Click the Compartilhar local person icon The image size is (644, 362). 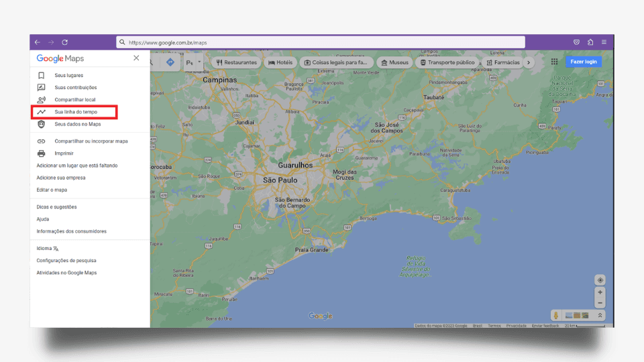click(x=42, y=100)
